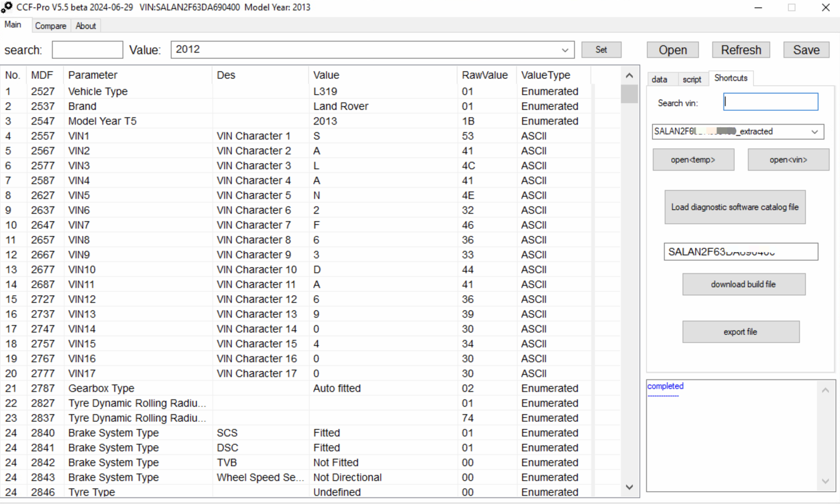
Task: Select the data tab
Action: (660, 79)
